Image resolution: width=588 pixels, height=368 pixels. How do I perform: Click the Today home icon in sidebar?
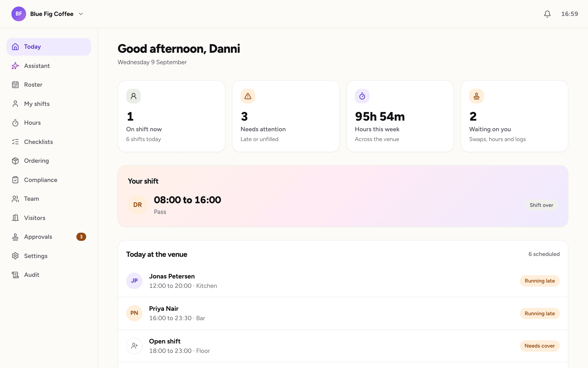(x=15, y=47)
